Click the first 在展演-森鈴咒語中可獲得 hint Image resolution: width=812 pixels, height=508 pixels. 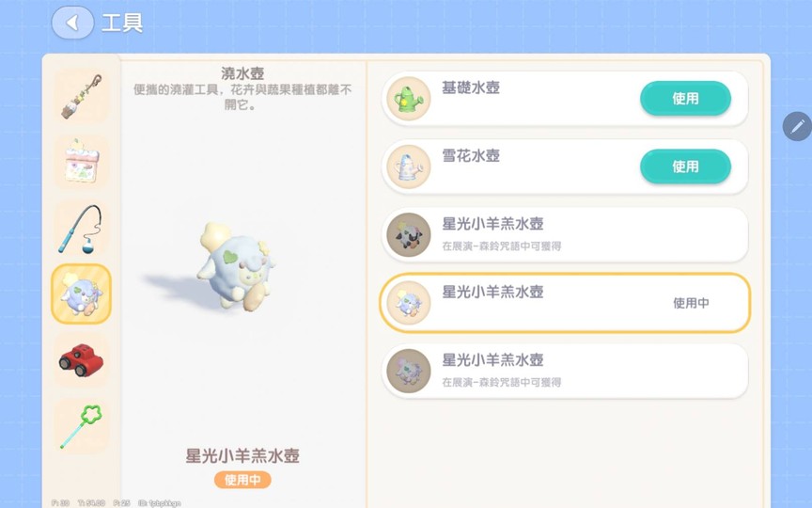pos(501,246)
